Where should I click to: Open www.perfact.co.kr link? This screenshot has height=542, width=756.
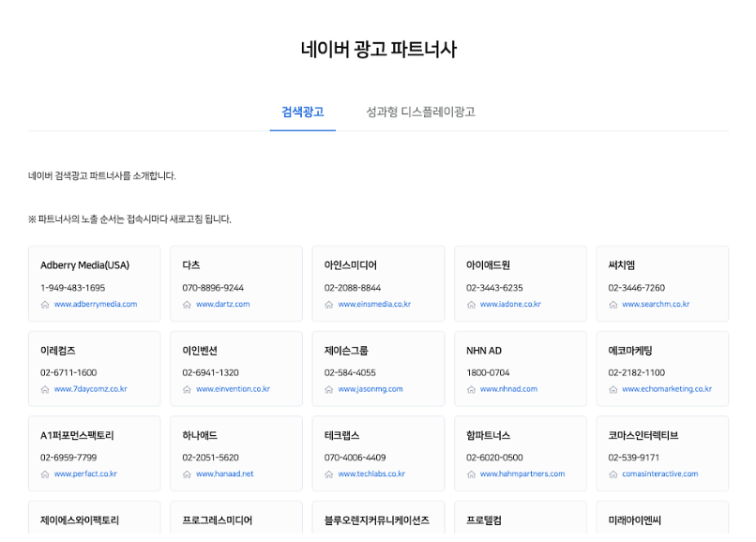point(85,474)
